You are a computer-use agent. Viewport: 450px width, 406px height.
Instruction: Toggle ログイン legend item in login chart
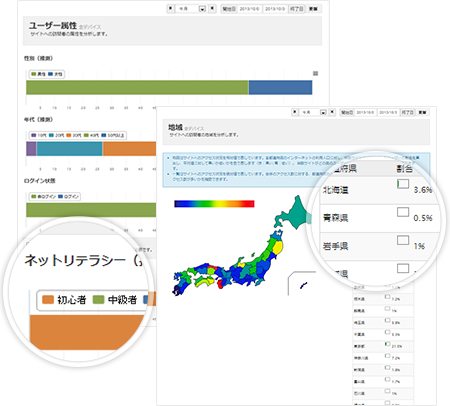(x=69, y=197)
